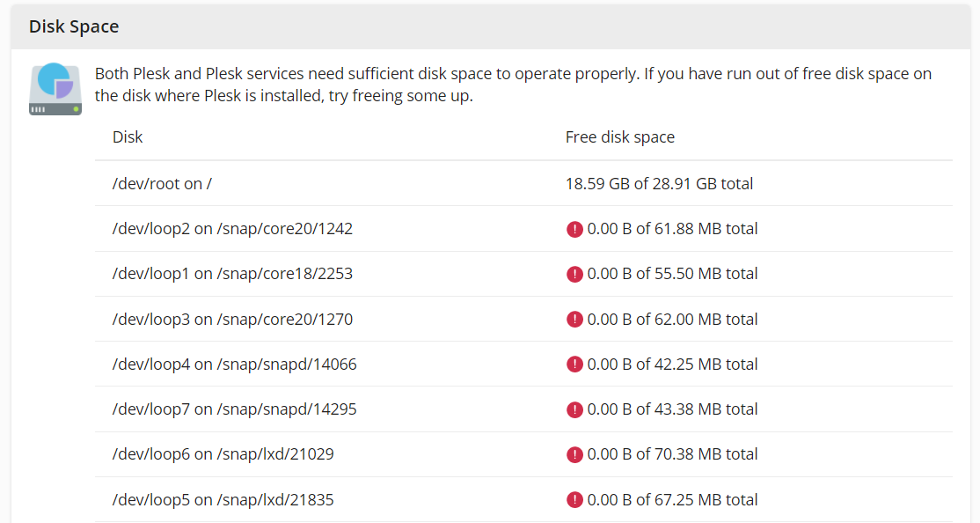Click the Free disk space column header
The image size is (980, 523).
[619, 137]
